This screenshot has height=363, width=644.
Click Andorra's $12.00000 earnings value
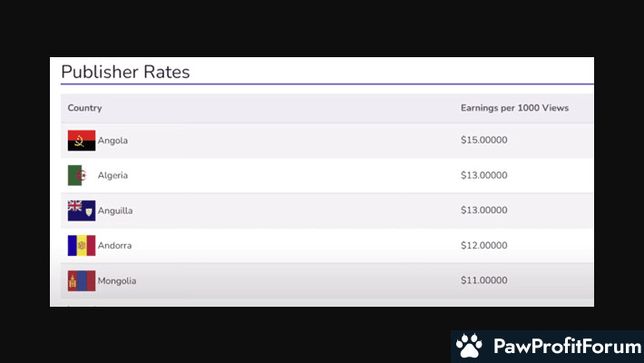pos(483,246)
